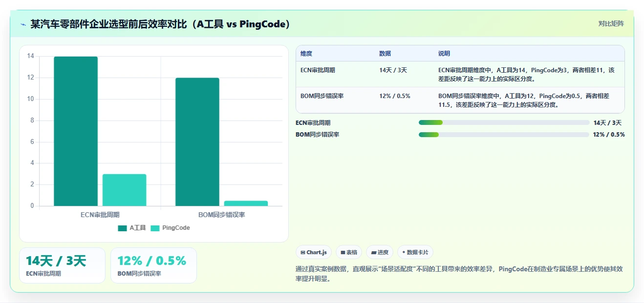Click the PingCode legend label
The width and height of the screenshot is (644, 303).
[x=176, y=228]
